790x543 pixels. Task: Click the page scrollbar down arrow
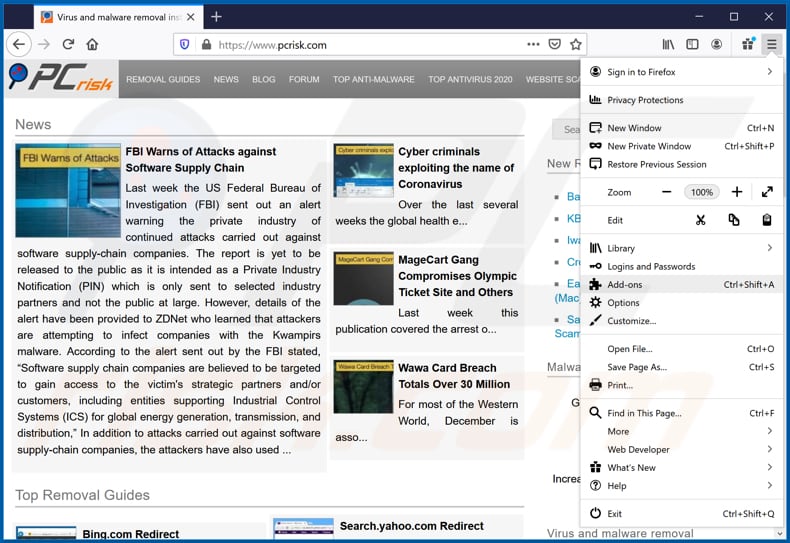[x=780, y=532]
